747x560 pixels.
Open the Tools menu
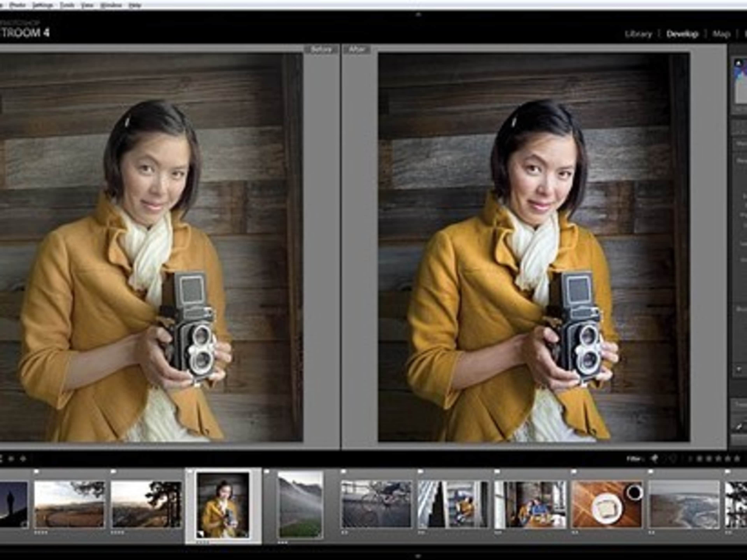pyautogui.click(x=67, y=5)
